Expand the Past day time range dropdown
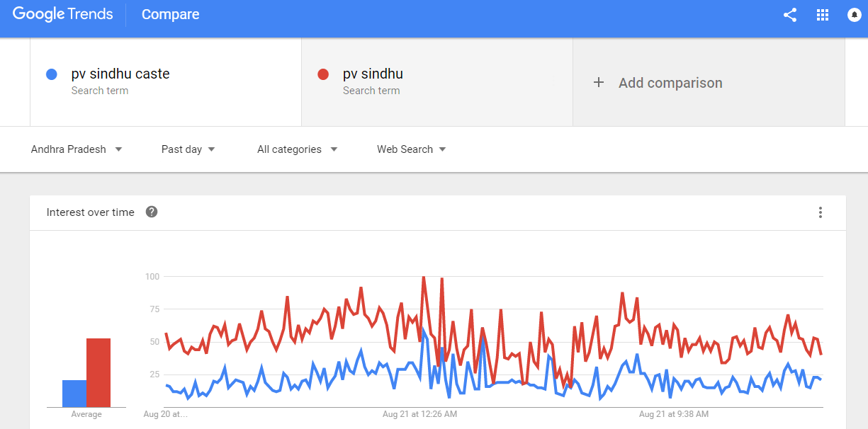 188,149
